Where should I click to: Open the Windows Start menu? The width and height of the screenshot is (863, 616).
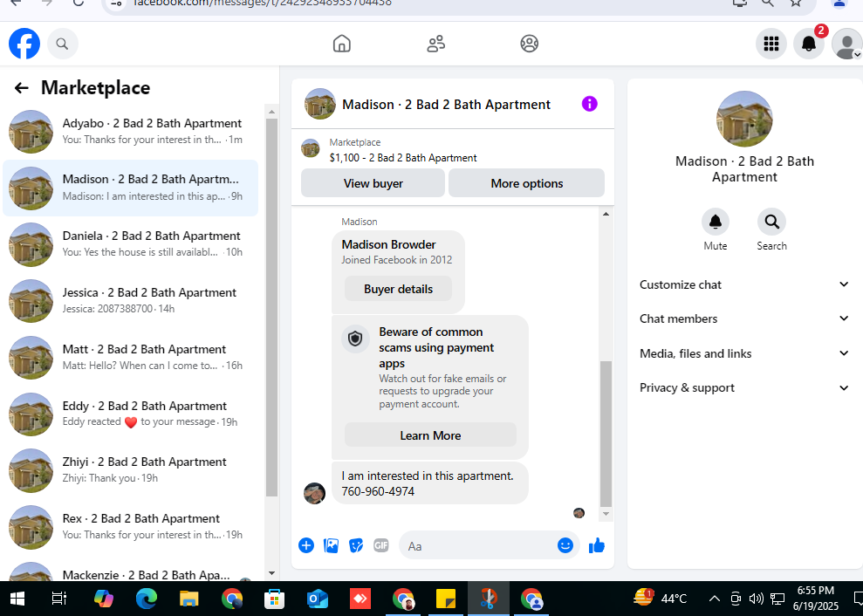17,599
